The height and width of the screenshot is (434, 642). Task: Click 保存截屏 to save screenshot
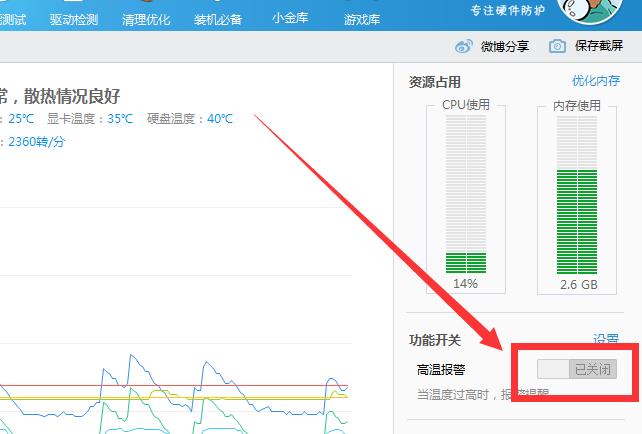click(599, 45)
